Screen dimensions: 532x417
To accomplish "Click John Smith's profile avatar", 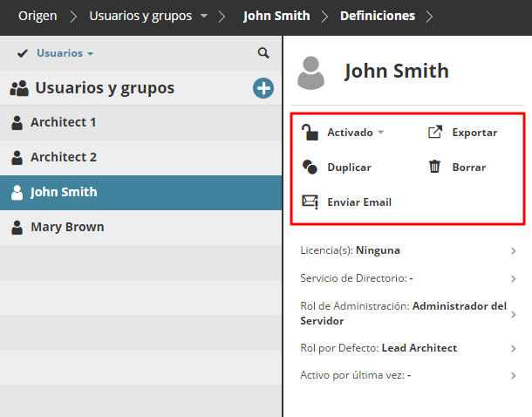I will click(311, 72).
